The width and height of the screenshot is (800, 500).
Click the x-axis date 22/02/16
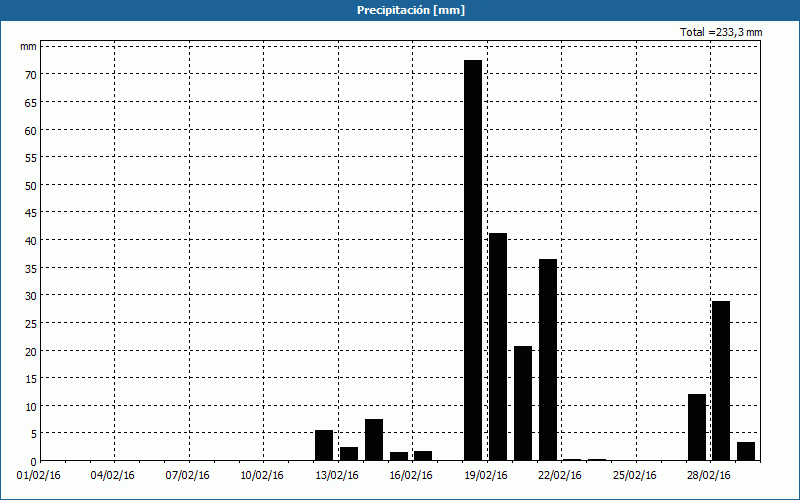pyautogui.click(x=560, y=476)
